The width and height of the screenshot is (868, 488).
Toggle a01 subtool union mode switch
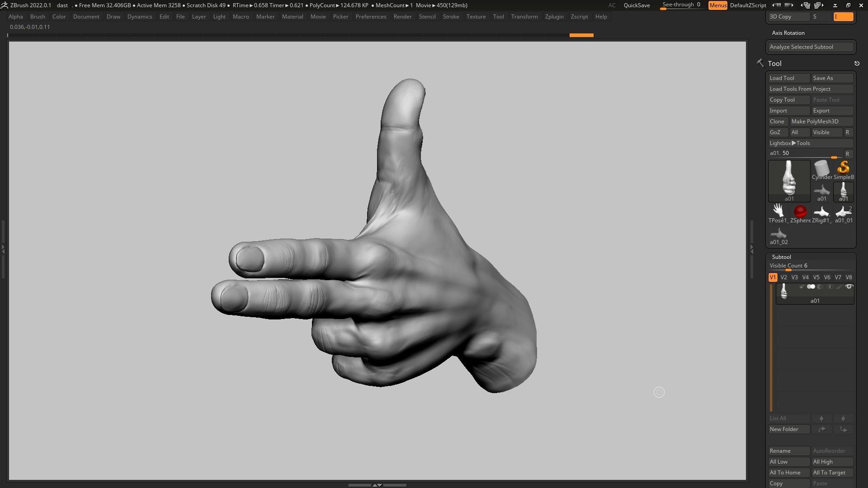811,287
